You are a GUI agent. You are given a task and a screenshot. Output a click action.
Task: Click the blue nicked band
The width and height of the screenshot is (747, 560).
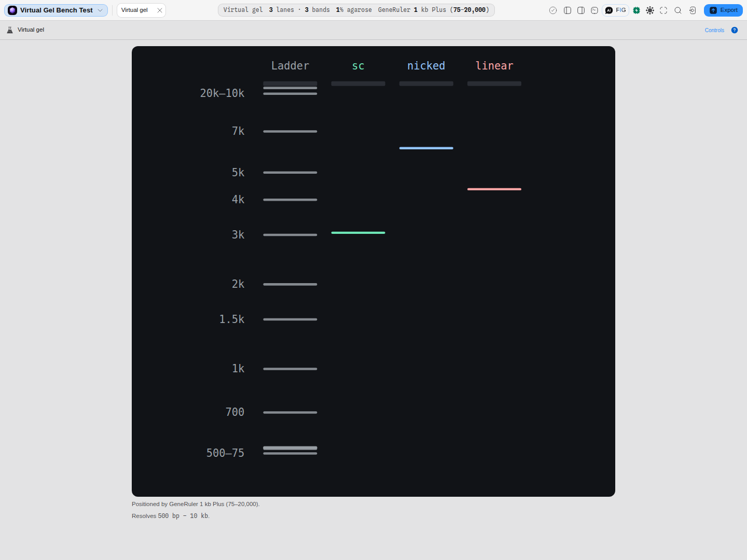pyautogui.click(x=426, y=148)
